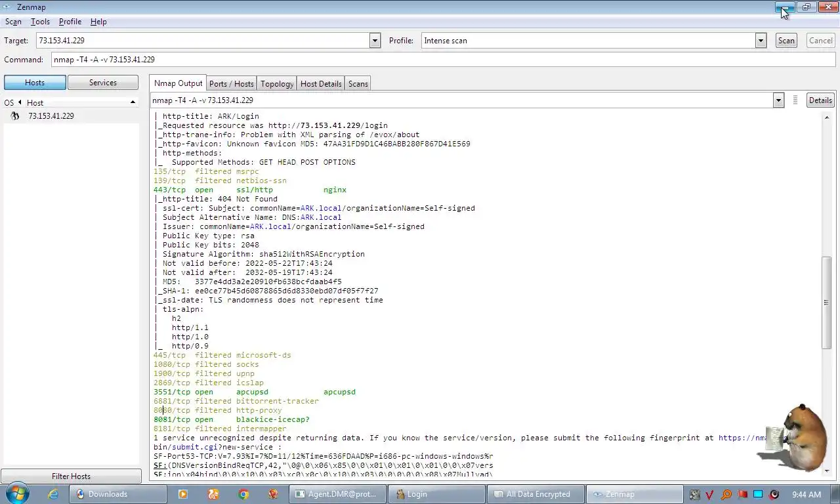Open the Profile menu

pyautogui.click(x=70, y=22)
